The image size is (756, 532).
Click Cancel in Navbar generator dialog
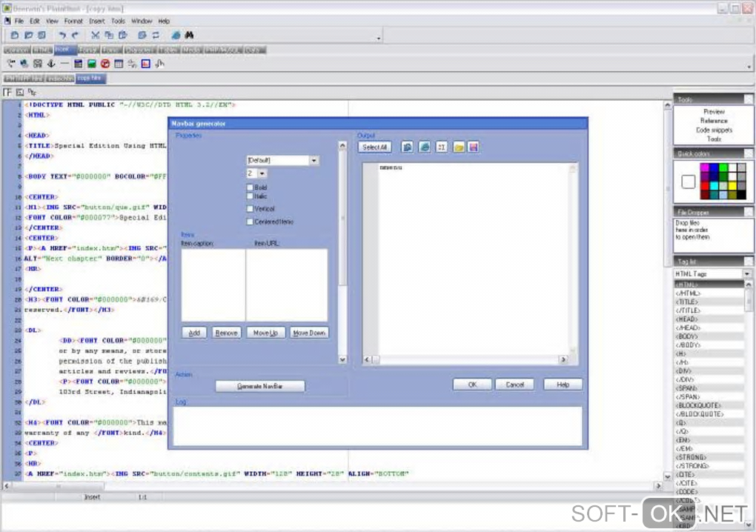[515, 385]
